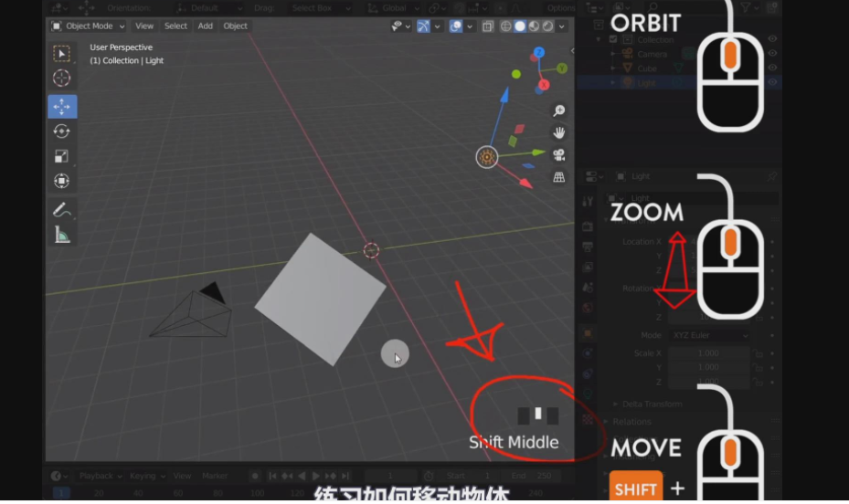
Task: Activate the Cursor tool
Action: [61, 79]
